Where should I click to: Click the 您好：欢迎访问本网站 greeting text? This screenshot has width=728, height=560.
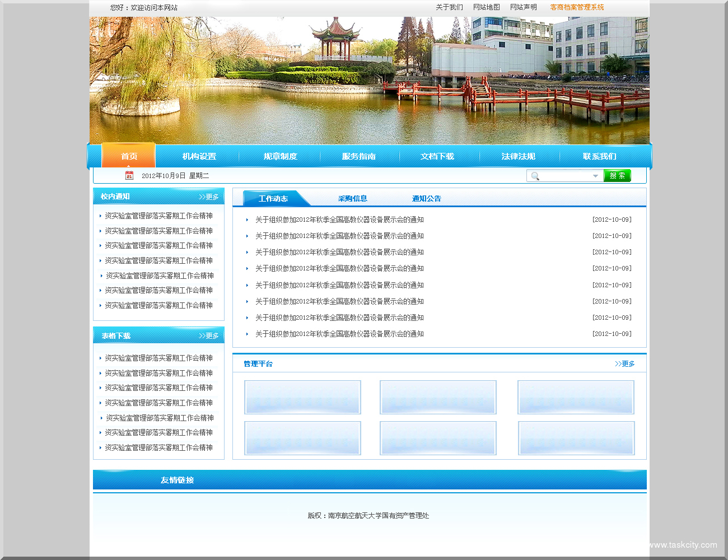coord(144,7)
